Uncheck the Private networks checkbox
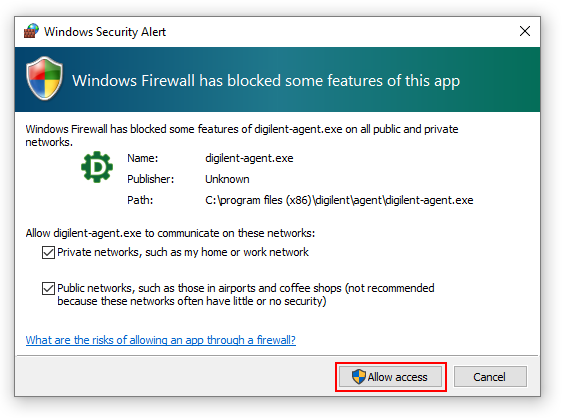This screenshot has height=418, width=563. pyautogui.click(x=48, y=252)
